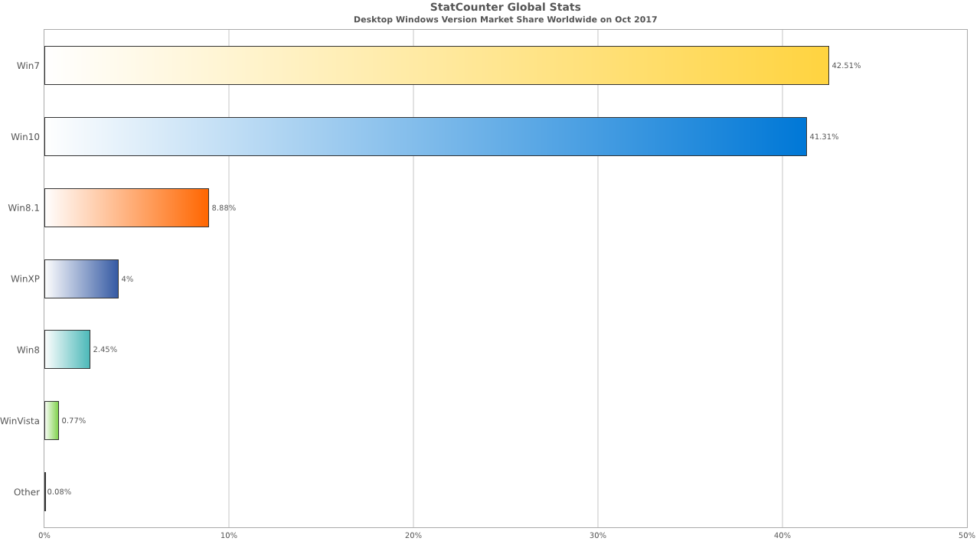Click the 42.51% value label
980x551 pixels.
tap(846, 66)
